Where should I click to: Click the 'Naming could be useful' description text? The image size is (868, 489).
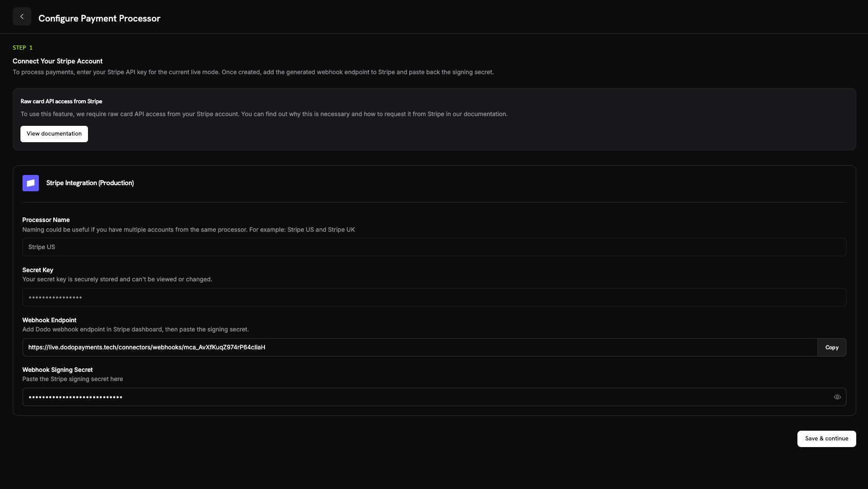(x=189, y=230)
